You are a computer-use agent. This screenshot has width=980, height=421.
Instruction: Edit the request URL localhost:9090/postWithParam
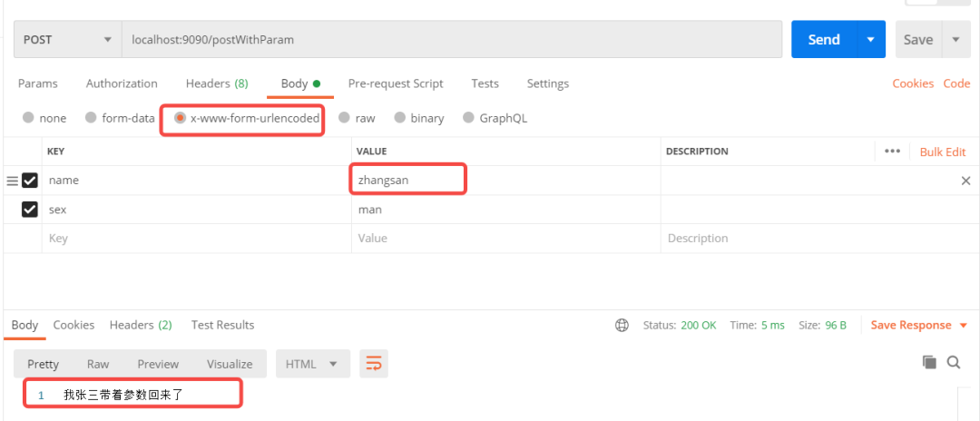click(451, 39)
